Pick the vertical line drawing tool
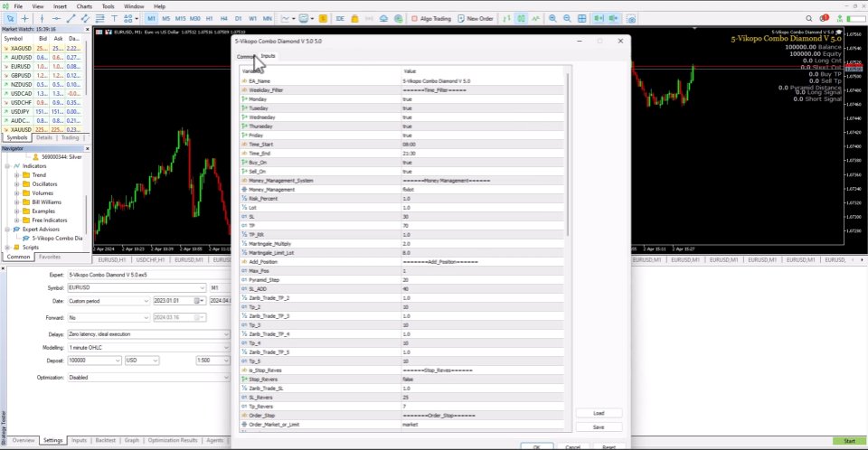This screenshot has width=868, height=450. click(42, 18)
